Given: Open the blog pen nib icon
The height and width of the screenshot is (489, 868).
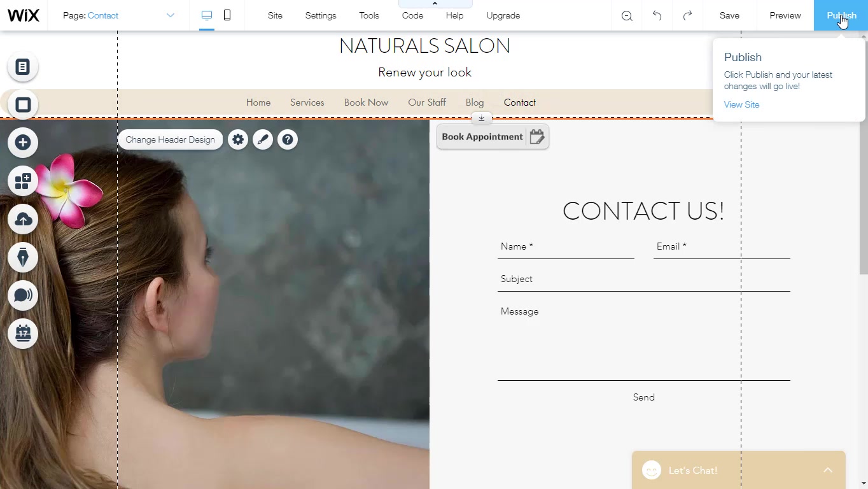Looking at the screenshot, I should tap(23, 258).
